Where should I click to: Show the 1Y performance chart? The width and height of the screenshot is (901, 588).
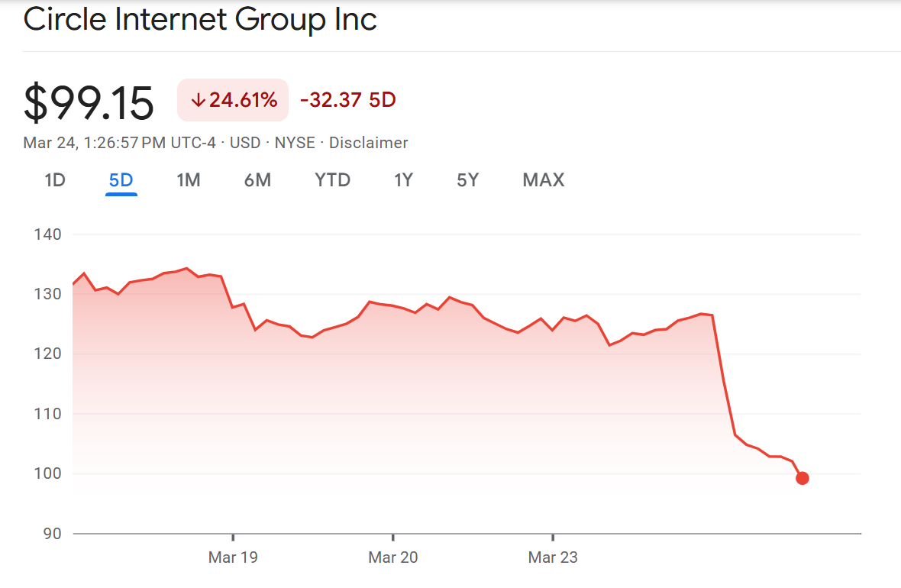403,180
